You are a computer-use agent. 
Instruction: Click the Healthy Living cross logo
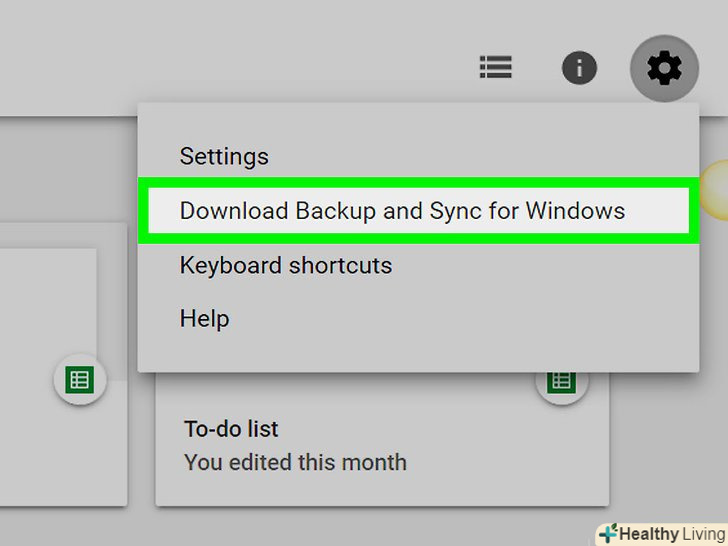point(607,533)
